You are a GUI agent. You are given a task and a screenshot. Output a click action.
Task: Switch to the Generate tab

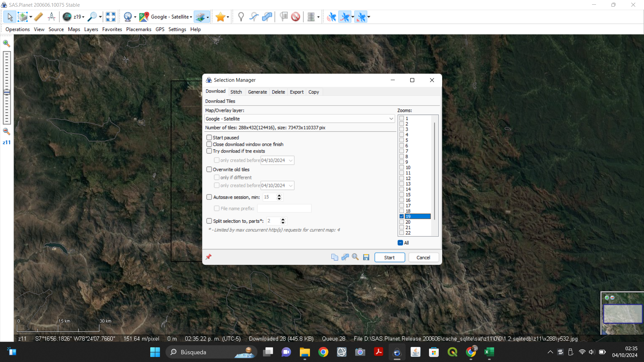pos(257,92)
